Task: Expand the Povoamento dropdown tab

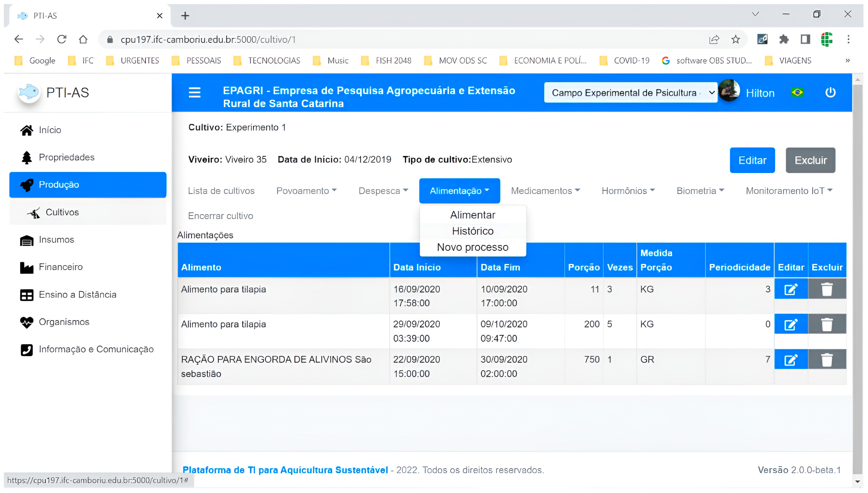Action: (306, 191)
